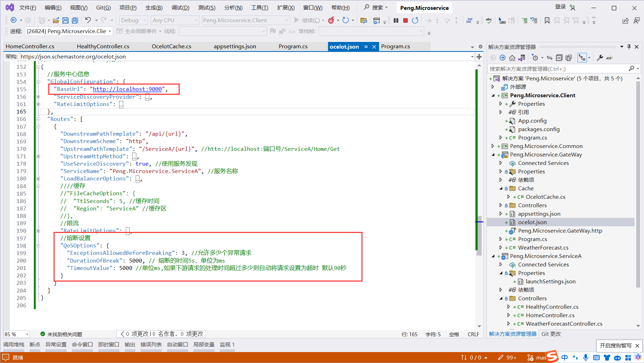
Task: Click the Hot Reload flame icon
Action: [331, 20]
